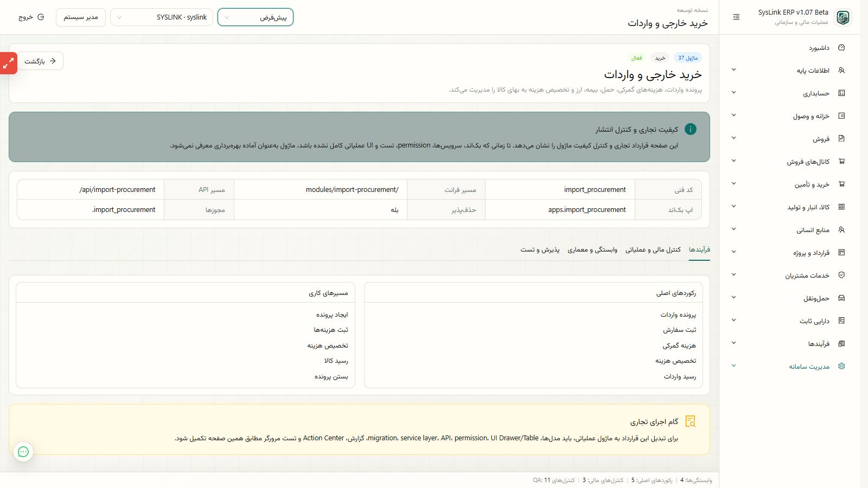
Task: Click the گام اجرای تجاری document-search icon
Action: click(690, 421)
